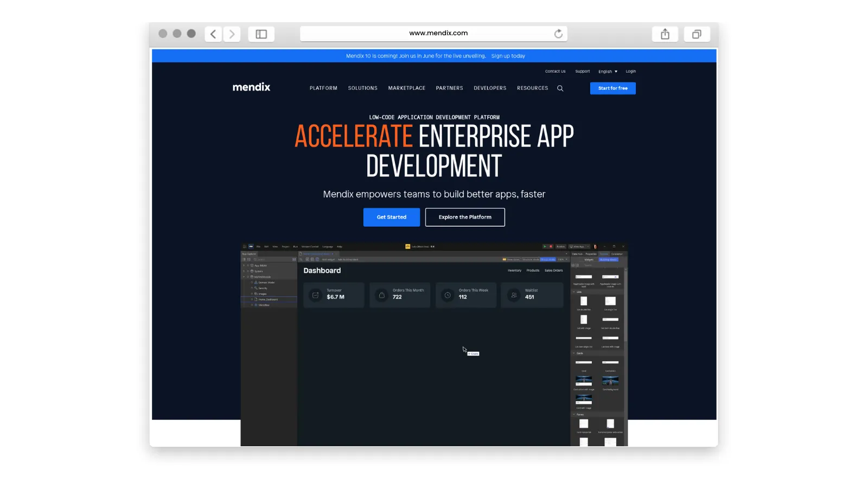Viewport: 868px width, 488px height.
Task: Click the Get Started button
Action: [391, 217]
